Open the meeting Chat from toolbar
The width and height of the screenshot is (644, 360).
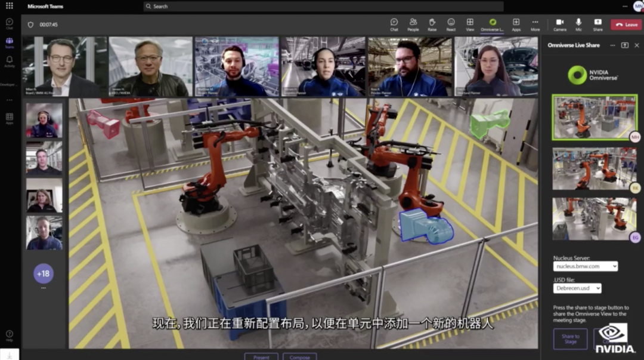(x=394, y=24)
